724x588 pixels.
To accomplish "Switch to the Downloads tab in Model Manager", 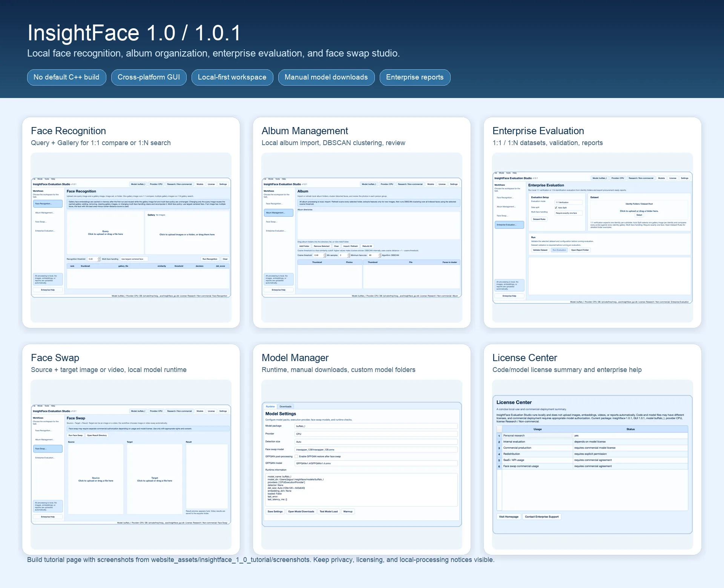I will (x=285, y=406).
